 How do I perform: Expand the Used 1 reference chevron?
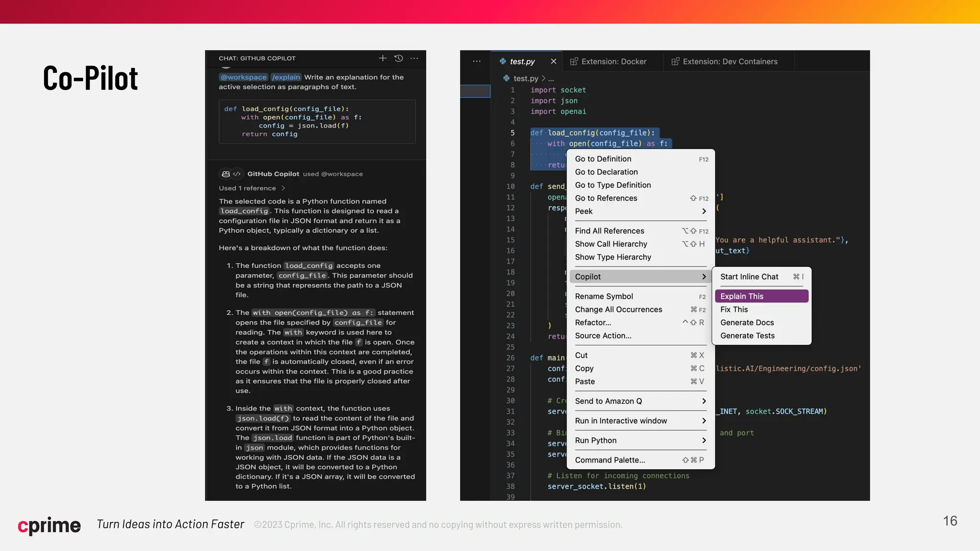283,188
